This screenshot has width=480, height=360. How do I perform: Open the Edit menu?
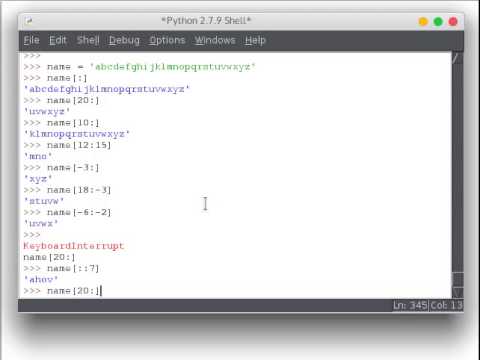click(58, 40)
